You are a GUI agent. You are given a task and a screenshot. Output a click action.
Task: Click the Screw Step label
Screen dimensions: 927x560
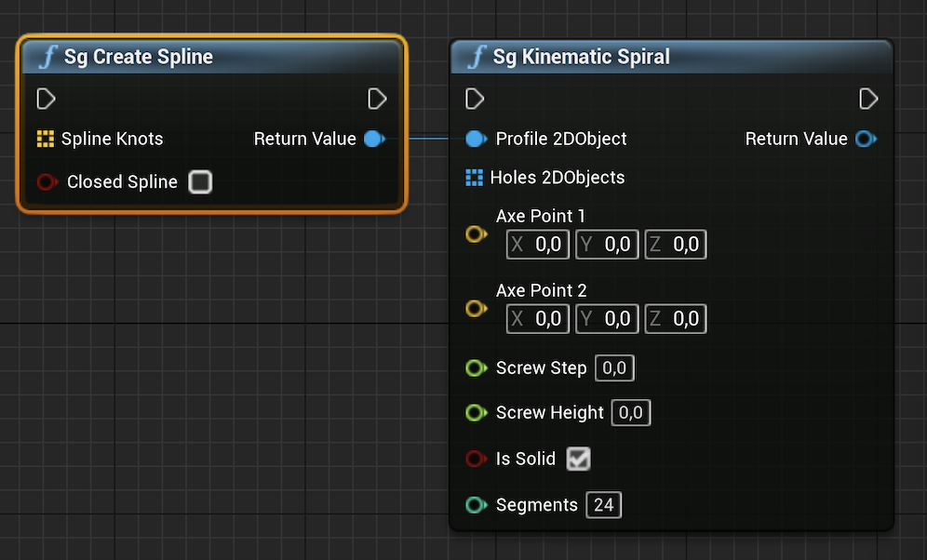pos(542,368)
